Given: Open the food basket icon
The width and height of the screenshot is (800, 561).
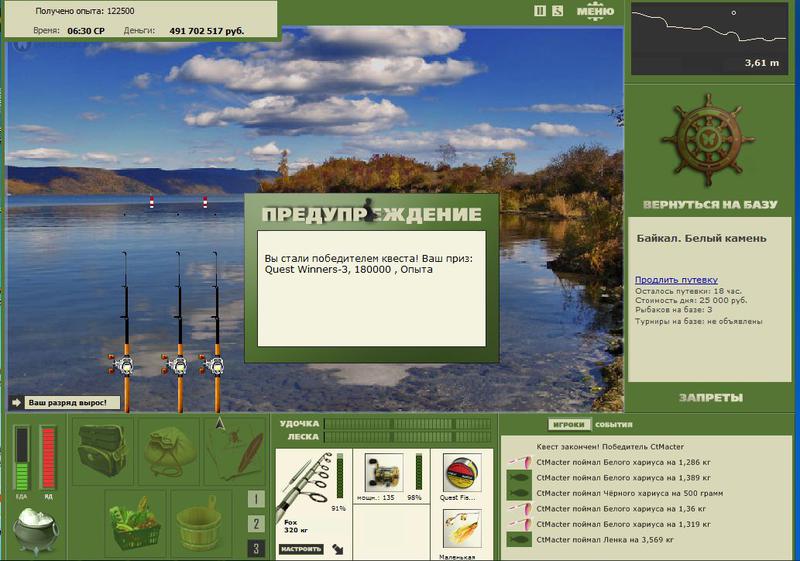Looking at the screenshot, I should (x=135, y=523).
